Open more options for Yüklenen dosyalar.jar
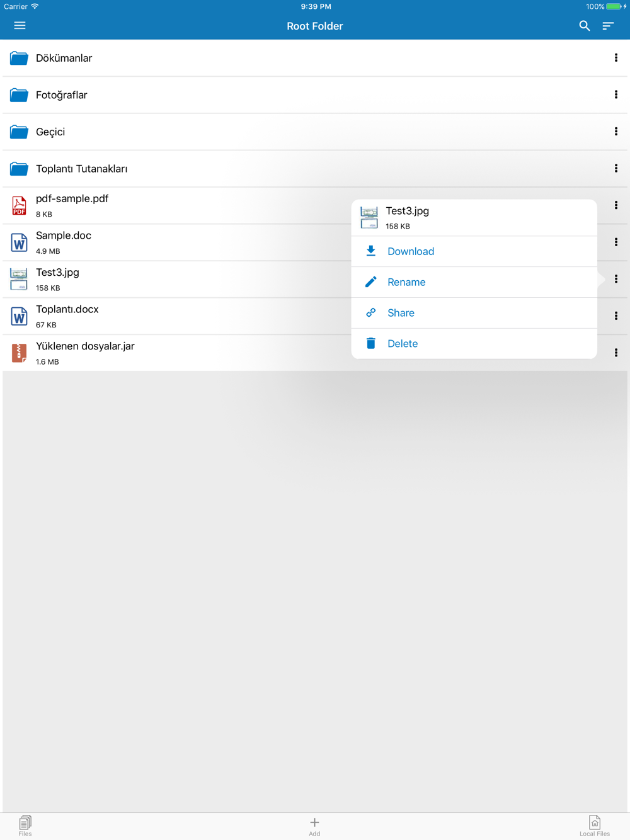 [x=616, y=353]
